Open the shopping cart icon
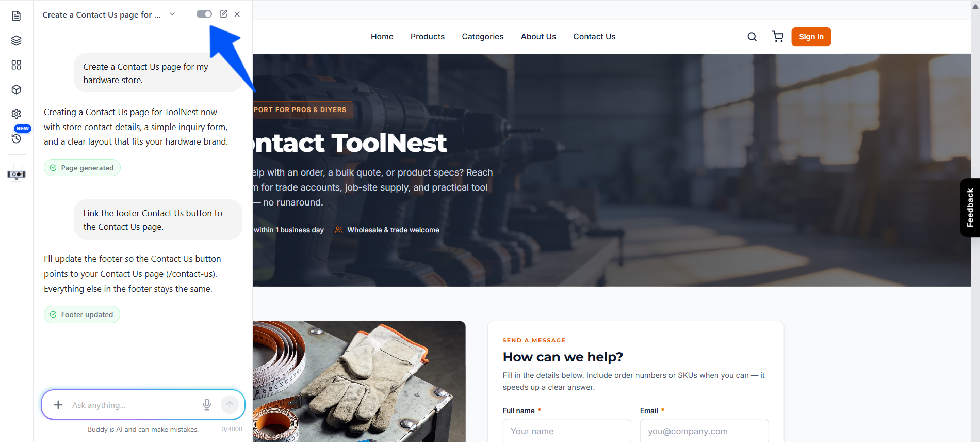This screenshot has height=442, width=980. click(x=778, y=37)
